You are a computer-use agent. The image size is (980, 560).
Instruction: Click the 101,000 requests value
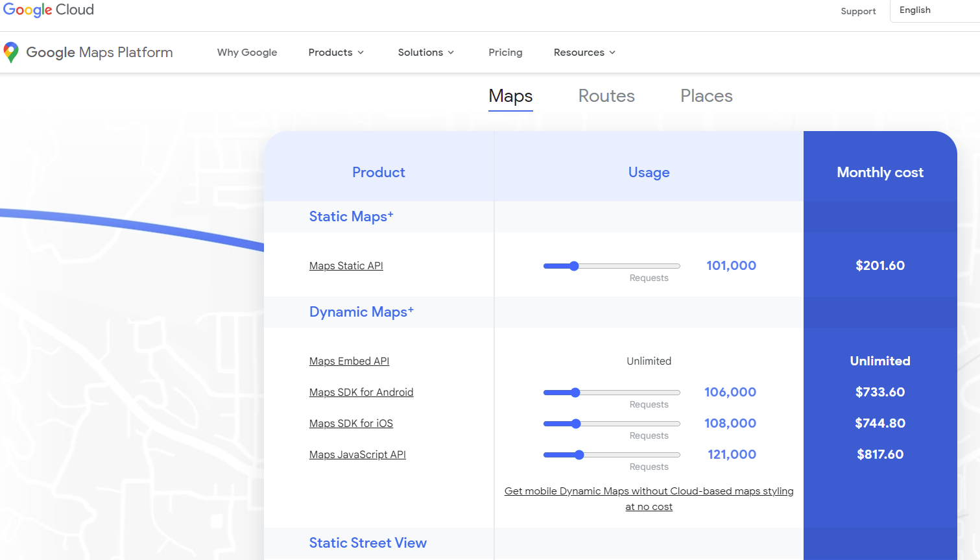click(731, 265)
